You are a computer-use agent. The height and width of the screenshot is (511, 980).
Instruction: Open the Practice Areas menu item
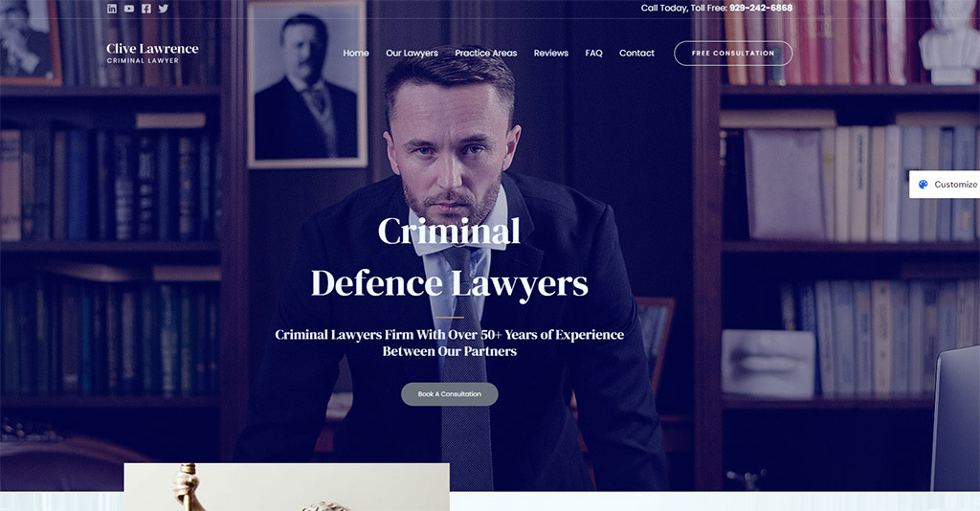click(485, 53)
